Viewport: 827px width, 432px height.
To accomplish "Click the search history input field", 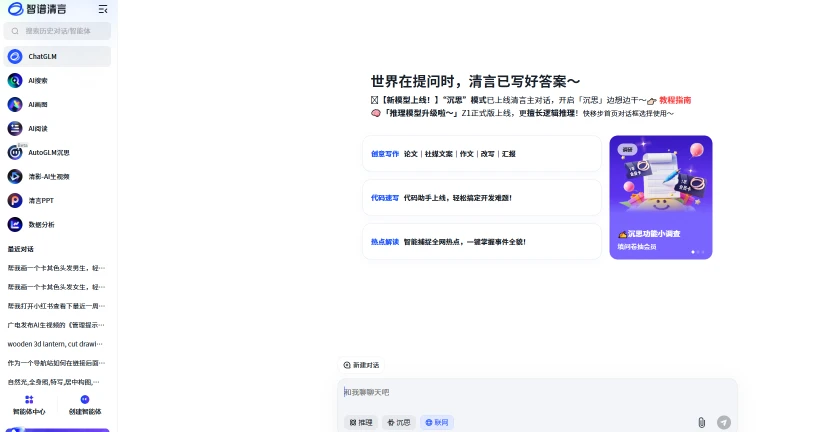I will click(57, 31).
